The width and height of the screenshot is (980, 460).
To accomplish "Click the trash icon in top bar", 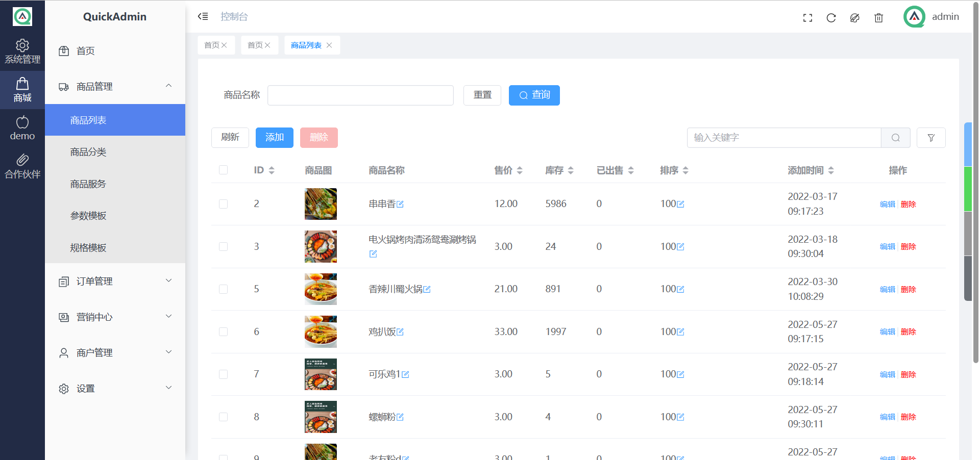I will 878,18.
